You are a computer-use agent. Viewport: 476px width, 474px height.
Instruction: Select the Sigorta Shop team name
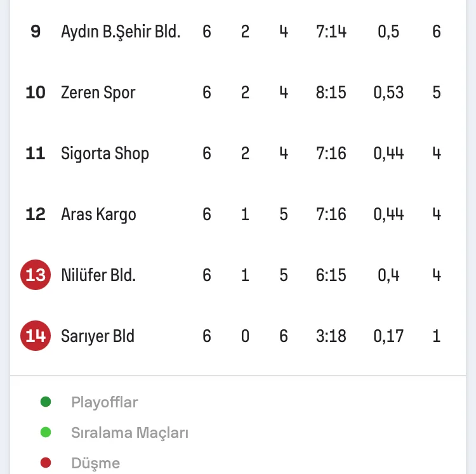pos(105,154)
